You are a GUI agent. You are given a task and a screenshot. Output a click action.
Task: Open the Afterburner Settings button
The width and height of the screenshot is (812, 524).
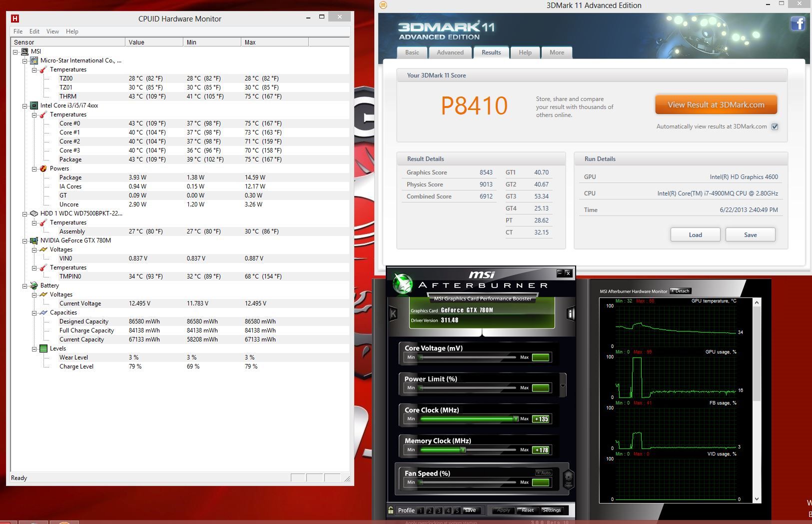[551, 510]
